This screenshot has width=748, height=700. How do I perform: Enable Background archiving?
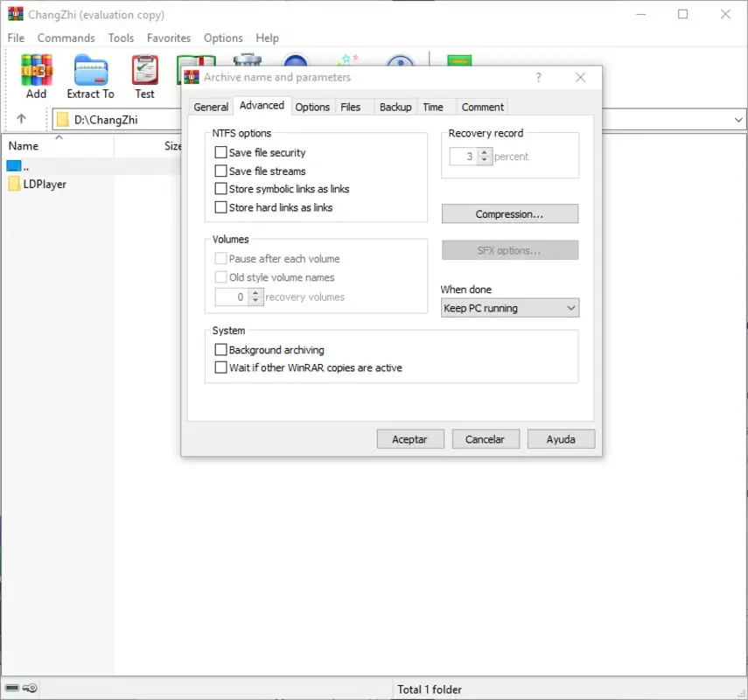click(220, 349)
